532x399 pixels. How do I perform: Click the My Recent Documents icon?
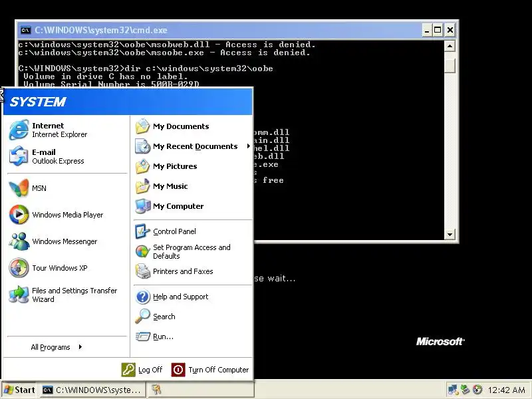142,146
